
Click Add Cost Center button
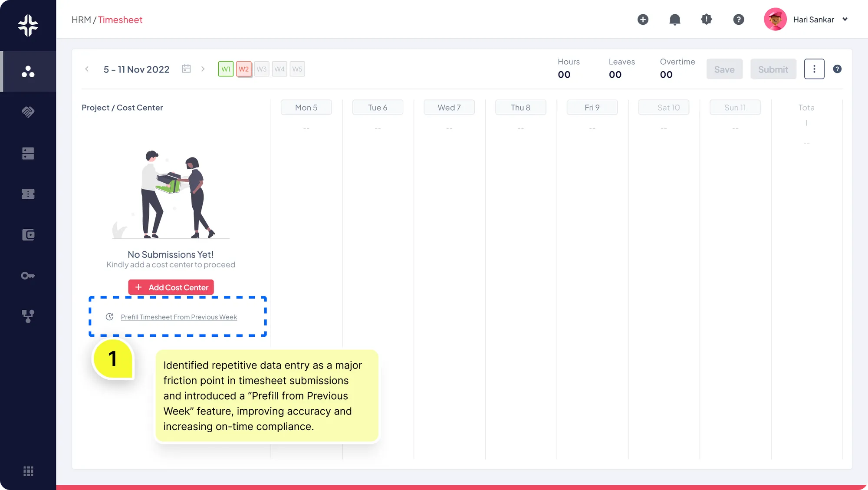click(171, 287)
